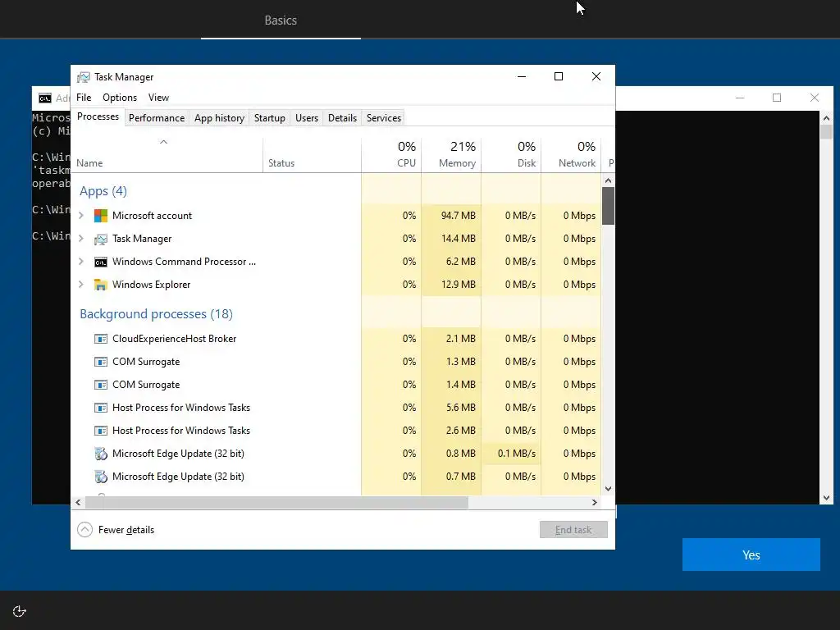Click the Fewer details up-arrow icon
The height and width of the screenshot is (630, 840).
click(x=84, y=530)
